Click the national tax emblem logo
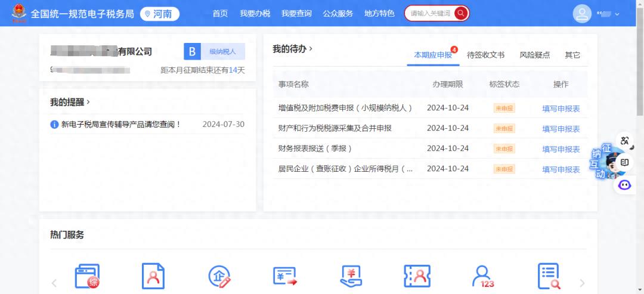Screen dimensions: 644x294 18,13
